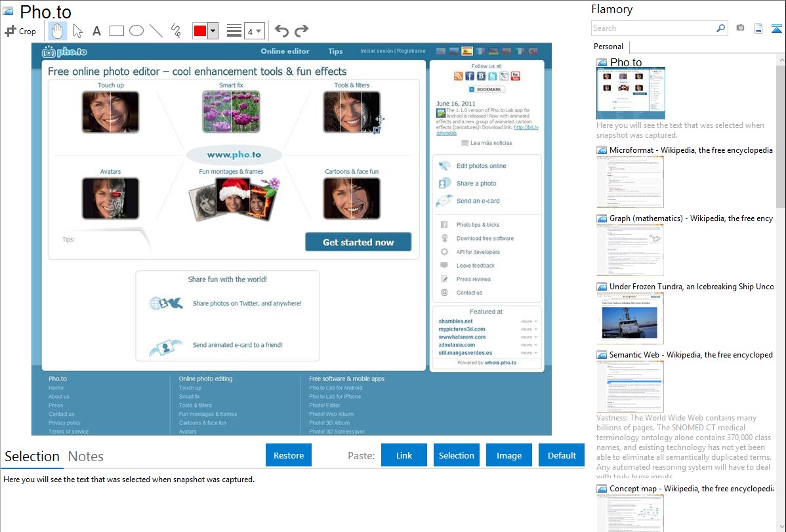The width and height of the screenshot is (786, 532).
Task: Select the freehand scribble tool
Action: click(176, 31)
